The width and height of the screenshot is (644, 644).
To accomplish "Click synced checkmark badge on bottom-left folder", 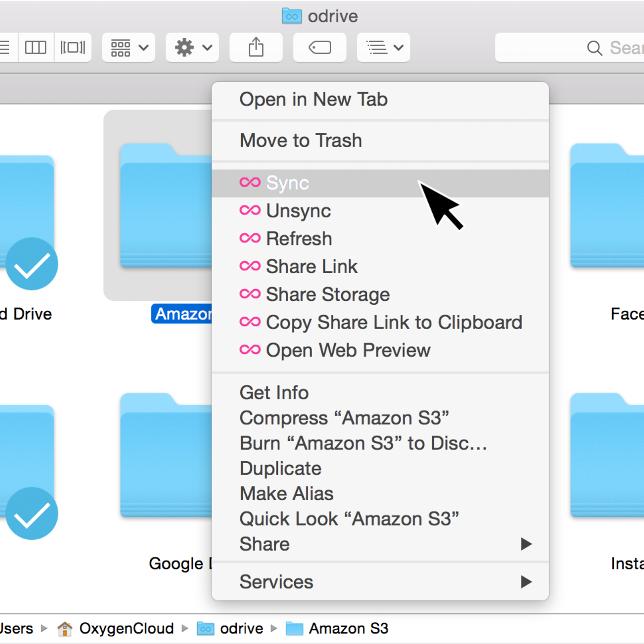I will click(x=32, y=514).
